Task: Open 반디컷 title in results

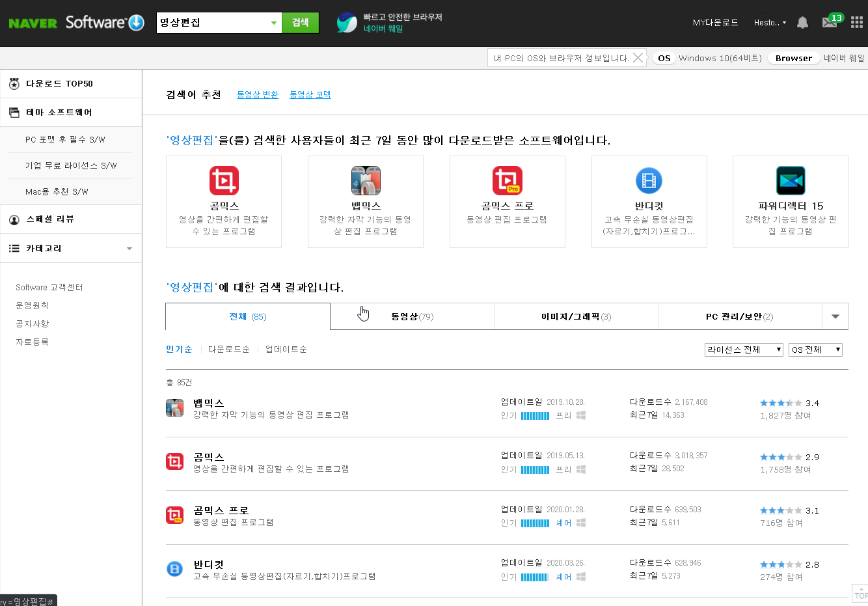Action: coord(208,564)
